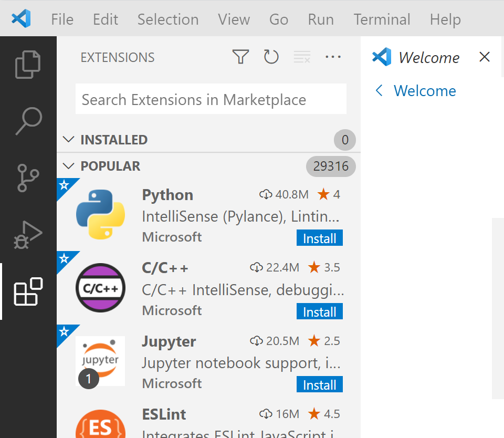The image size is (504, 438).
Task: Collapse the INSTALLED section
Action: pyautogui.click(x=68, y=140)
